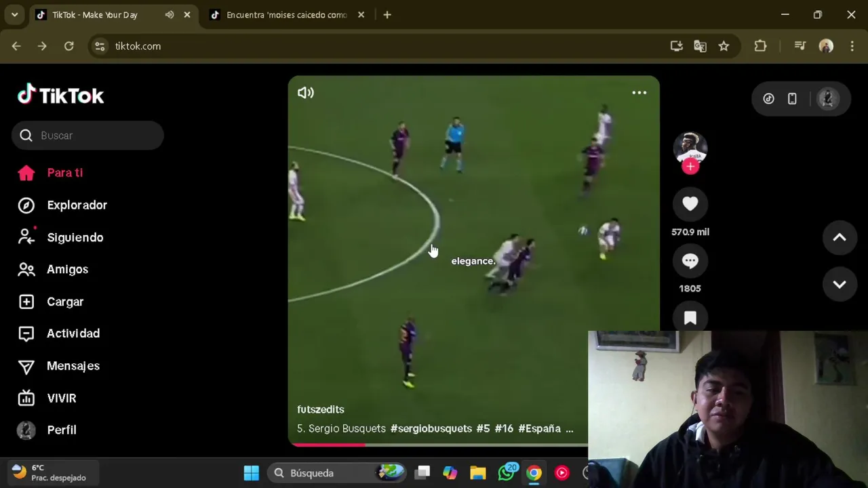Open the futszedits creator avatar
868x488 pixels.
(690, 148)
